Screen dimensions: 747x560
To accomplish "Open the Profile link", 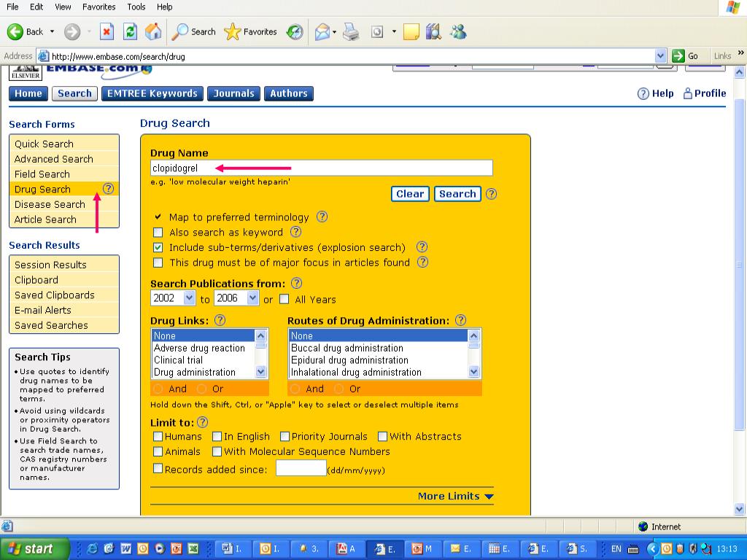I will (705, 93).
